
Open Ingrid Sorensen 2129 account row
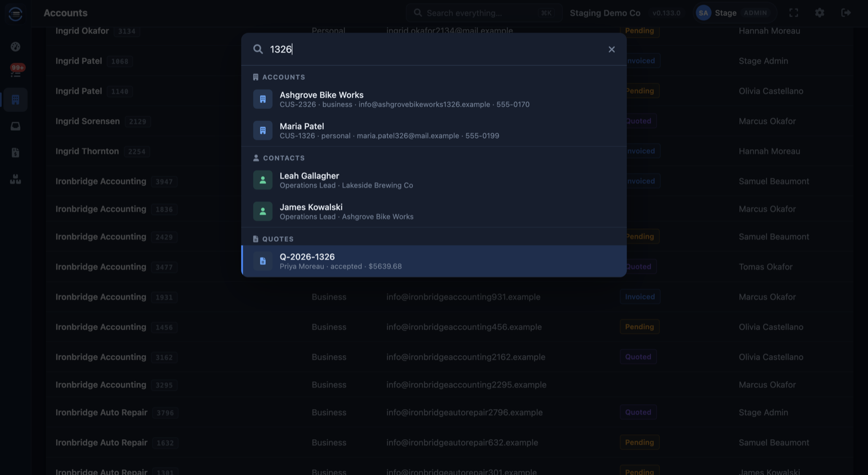[x=449, y=121]
